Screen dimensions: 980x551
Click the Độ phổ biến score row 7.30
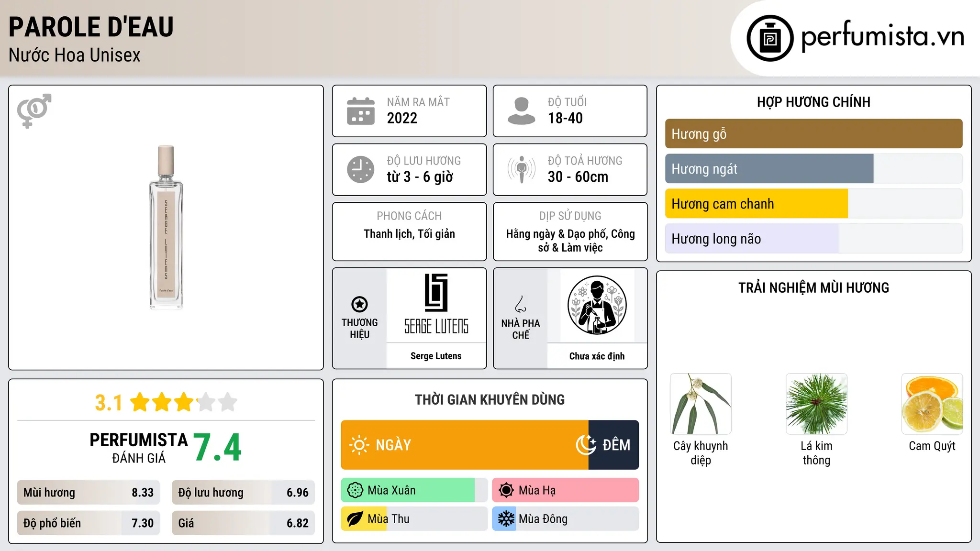[89, 523]
